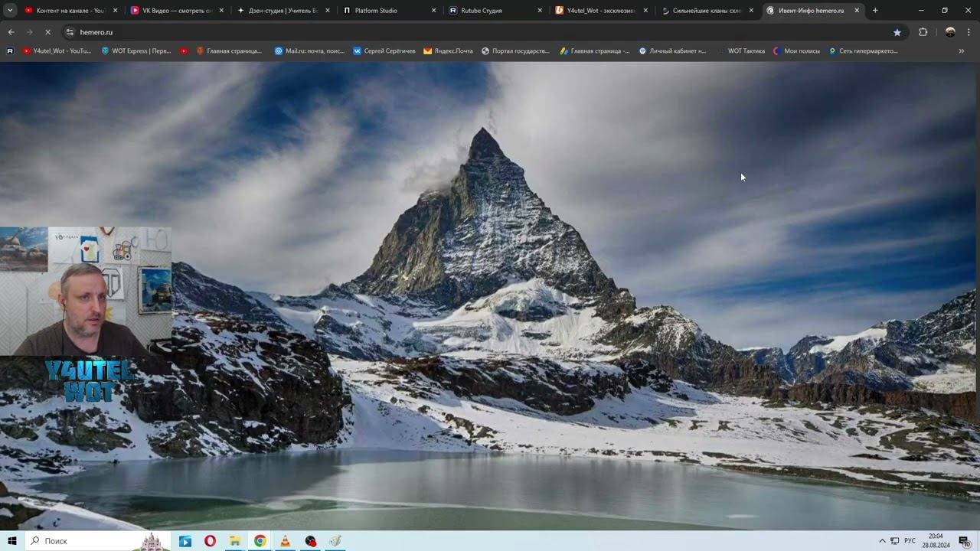Go back to the previous page
Image resolution: width=980 pixels, height=551 pixels.
[x=11, y=32]
